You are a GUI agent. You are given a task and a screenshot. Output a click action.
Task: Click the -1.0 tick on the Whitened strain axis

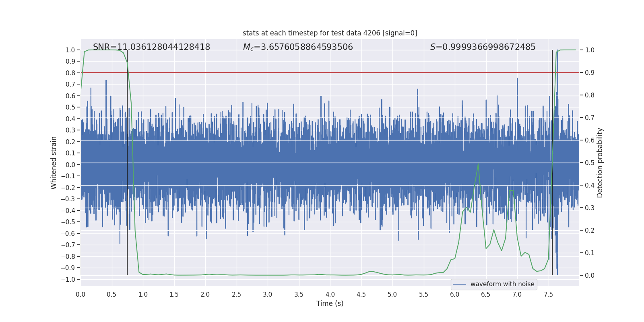(70, 279)
